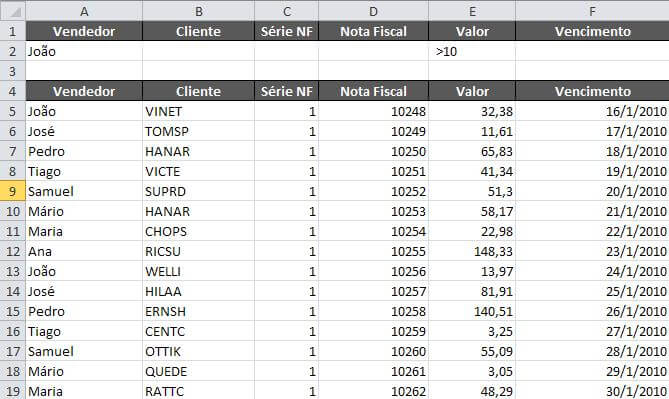Select date cell 20/1/2010
The image size is (669, 399).
pos(592,191)
